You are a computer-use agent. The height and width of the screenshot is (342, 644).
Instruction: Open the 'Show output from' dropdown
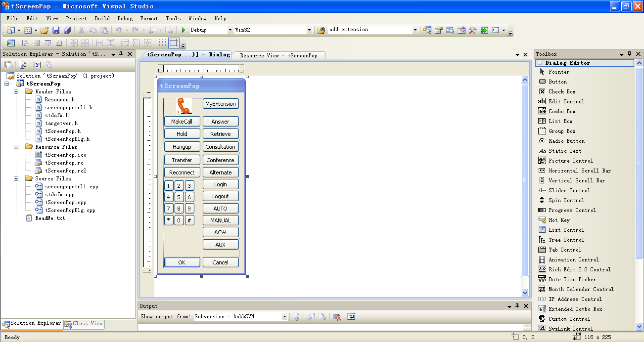[284, 317]
